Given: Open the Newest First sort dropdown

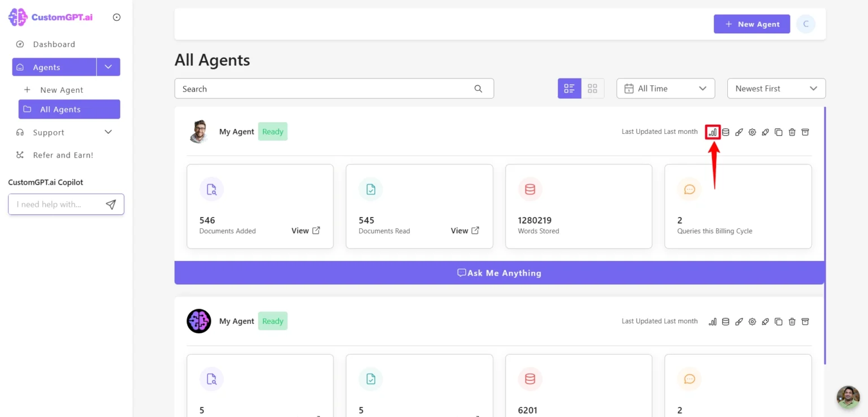Looking at the screenshot, I should (x=776, y=89).
